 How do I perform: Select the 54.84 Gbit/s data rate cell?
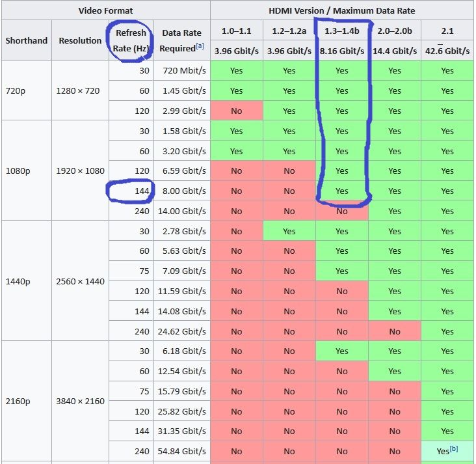tap(184, 452)
